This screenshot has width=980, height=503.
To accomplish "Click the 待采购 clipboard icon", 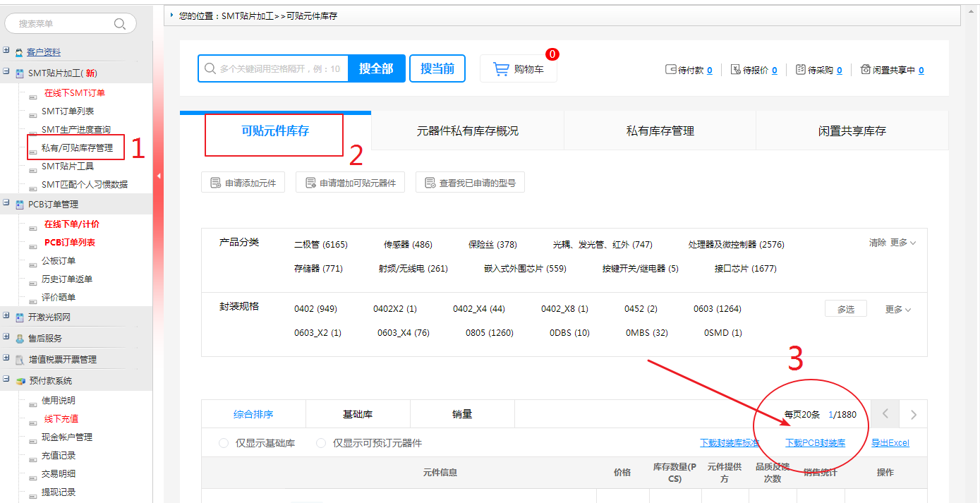I will [x=800, y=70].
